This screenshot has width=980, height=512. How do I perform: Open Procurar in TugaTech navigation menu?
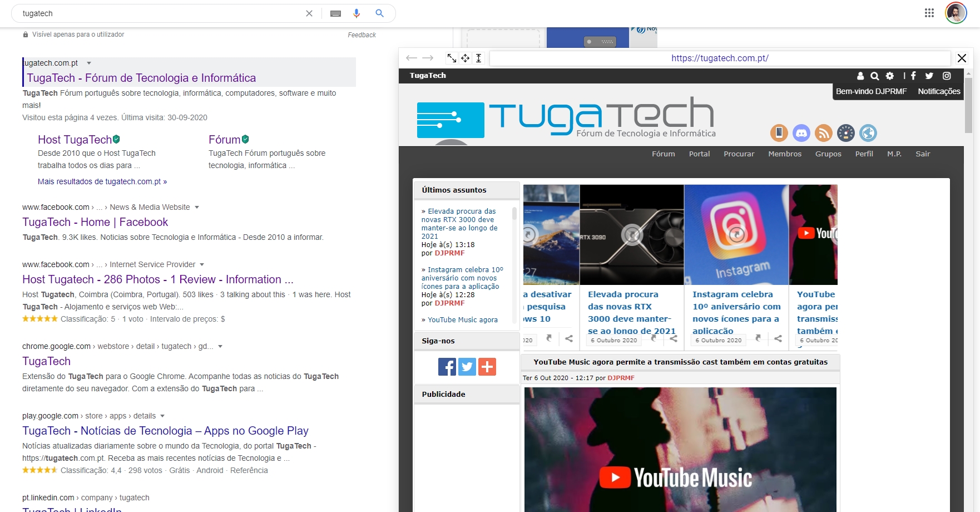(739, 154)
